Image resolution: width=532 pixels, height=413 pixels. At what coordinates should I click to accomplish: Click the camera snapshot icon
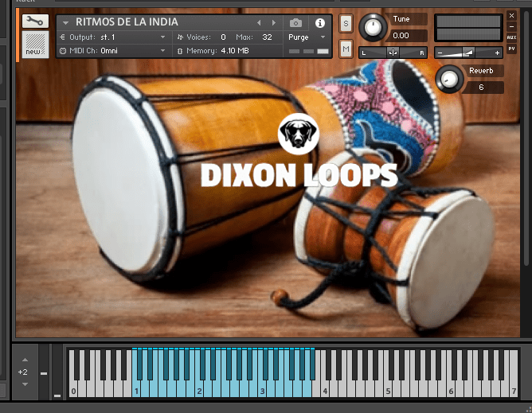click(296, 23)
